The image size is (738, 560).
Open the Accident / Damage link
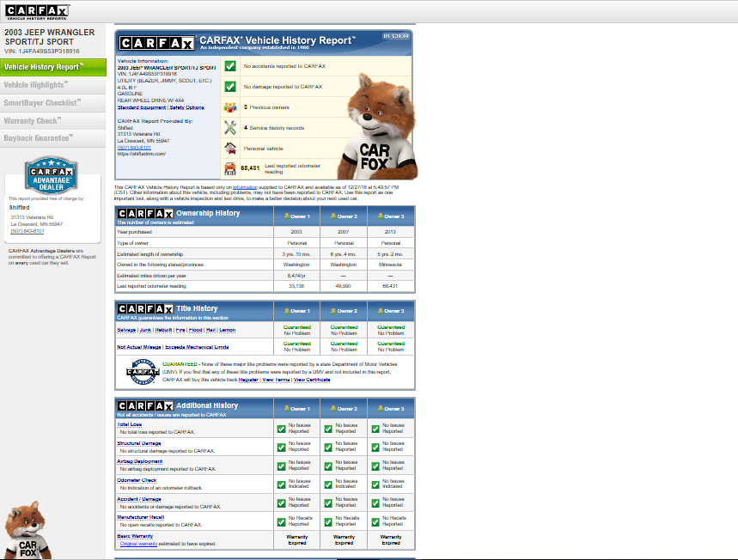(139, 499)
